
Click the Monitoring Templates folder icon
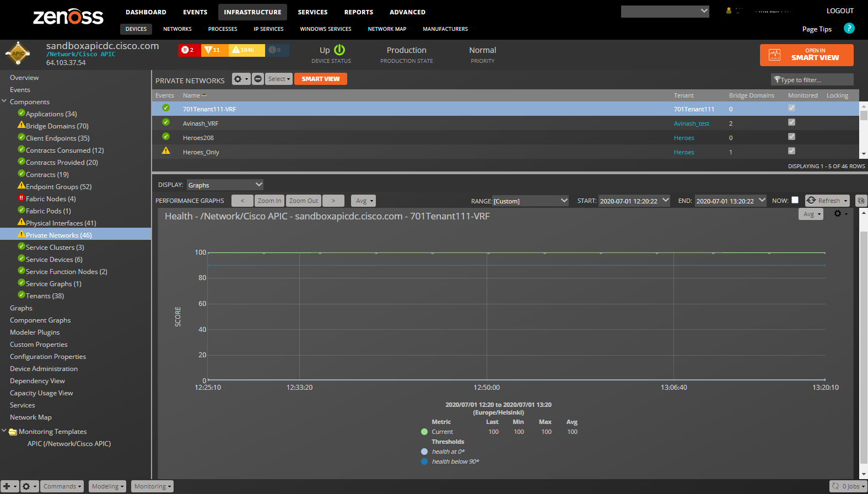click(13, 432)
